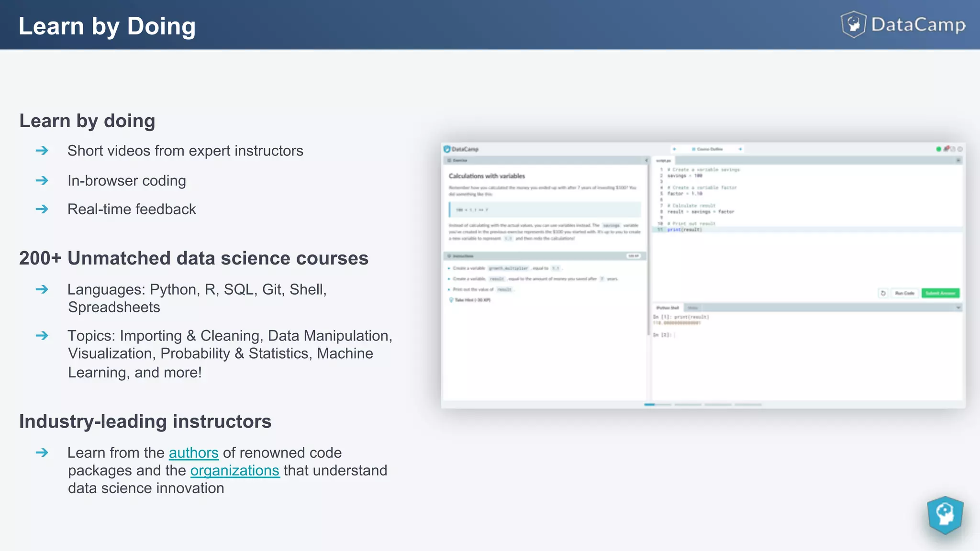Image resolution: width=980 pixels, height=551 pixels.
Task: Click the DataCamp badge icon at bottom right
Action: pyautogui.click(x=945, y=515)
